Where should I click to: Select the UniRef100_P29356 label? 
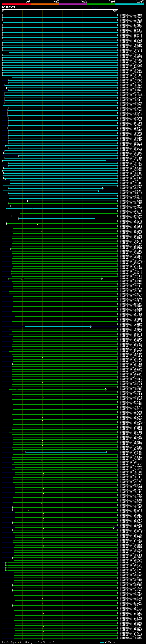(x=131, y=352)
